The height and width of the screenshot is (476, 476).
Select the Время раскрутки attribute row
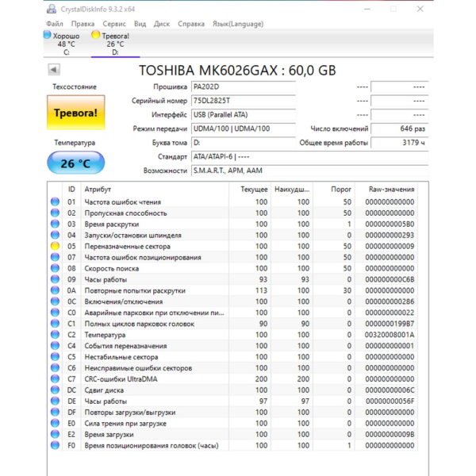coord(232,224)
